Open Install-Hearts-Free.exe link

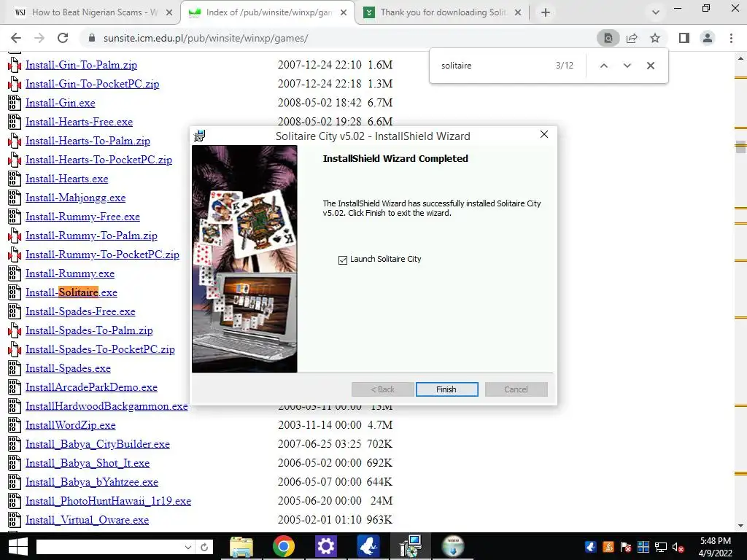pos(79,122)
